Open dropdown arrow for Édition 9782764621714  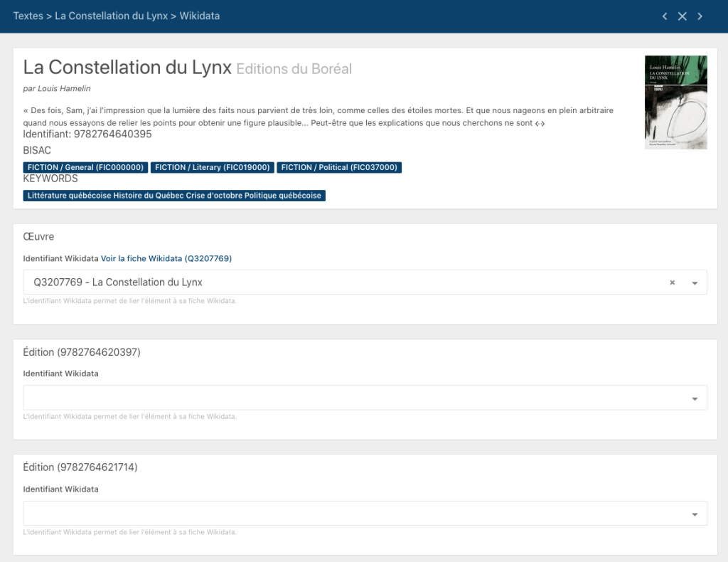pos(695,514)
